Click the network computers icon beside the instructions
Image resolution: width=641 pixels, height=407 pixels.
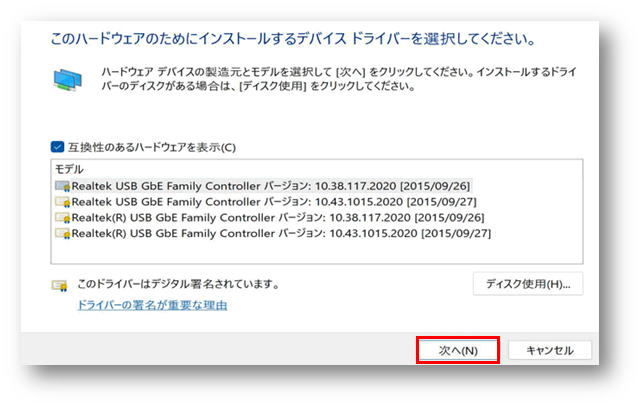[x=67, y=79]
